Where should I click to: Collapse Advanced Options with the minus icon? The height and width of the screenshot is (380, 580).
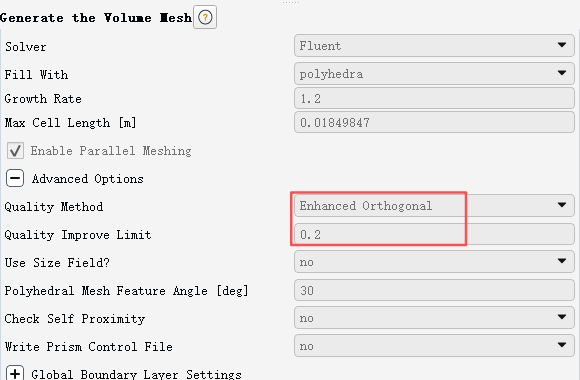coord(15,178)
